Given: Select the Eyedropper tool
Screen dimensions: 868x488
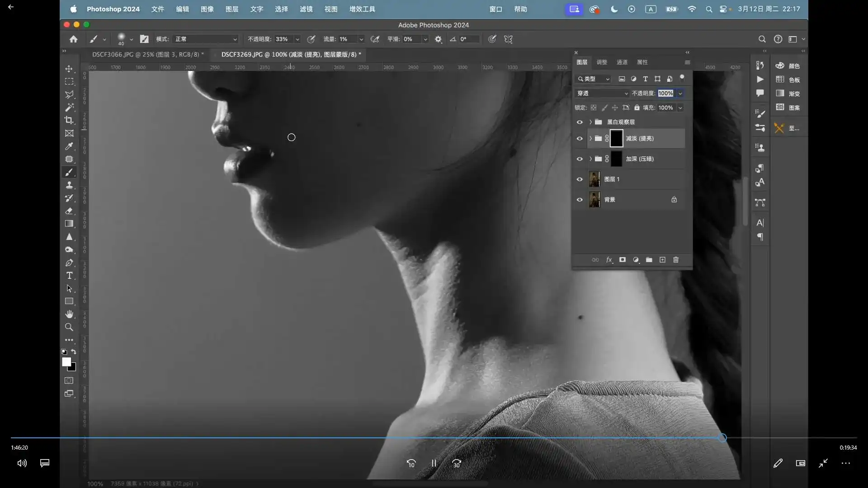Looking at the screenshot, I should [x=69, y=146].
